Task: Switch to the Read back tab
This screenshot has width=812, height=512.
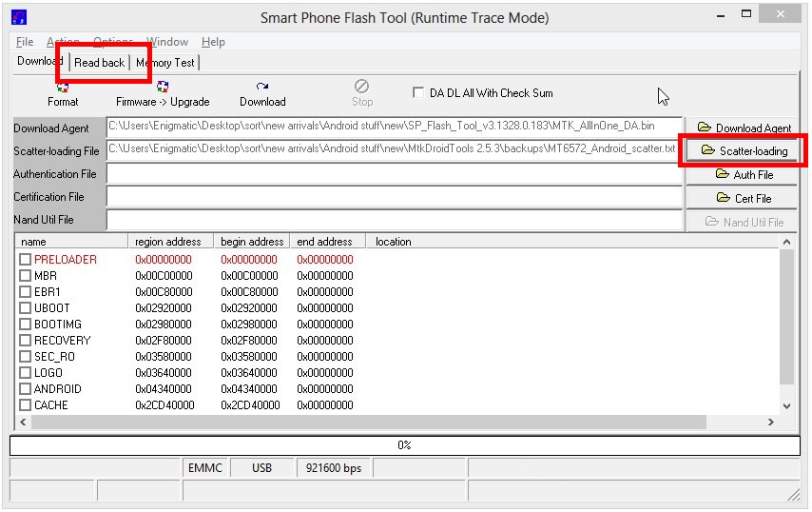Action: [100, 63]
